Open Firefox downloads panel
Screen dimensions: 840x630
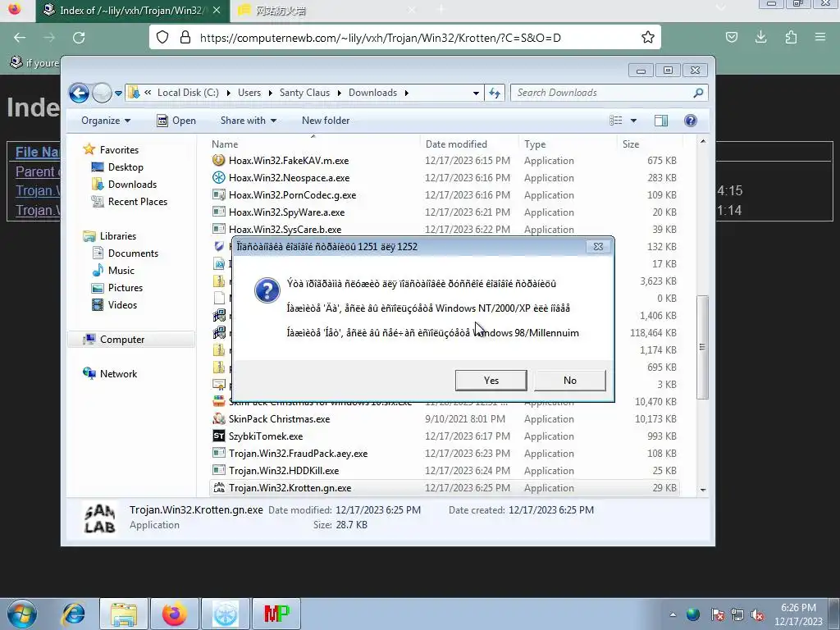[760, 37]
